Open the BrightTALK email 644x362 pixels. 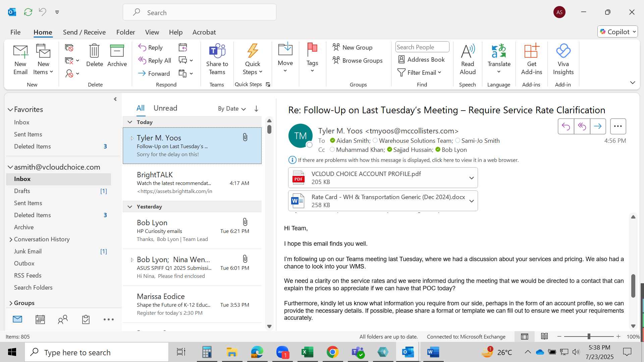[192, 183]
